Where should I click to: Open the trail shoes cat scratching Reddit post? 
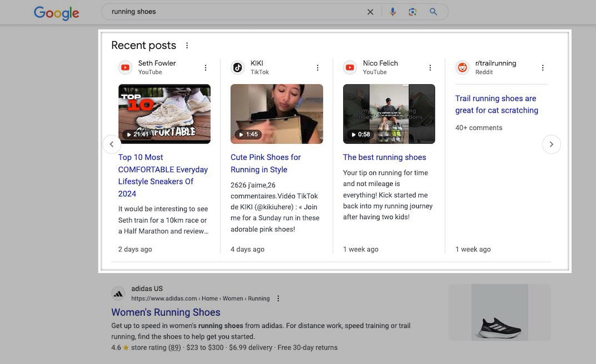pos(496,104)
